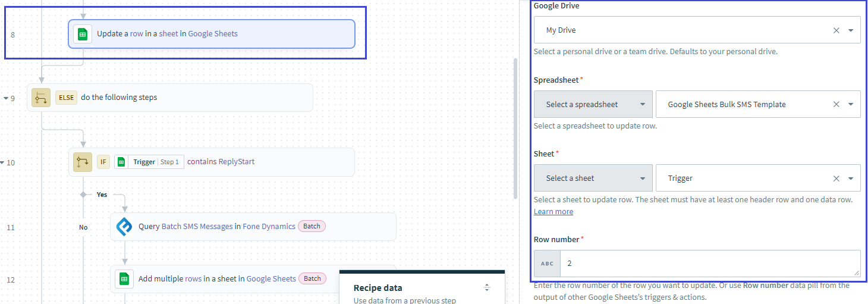Open the Learn more link
Viewport: 868px width, 304px height.
pos(553,212)
